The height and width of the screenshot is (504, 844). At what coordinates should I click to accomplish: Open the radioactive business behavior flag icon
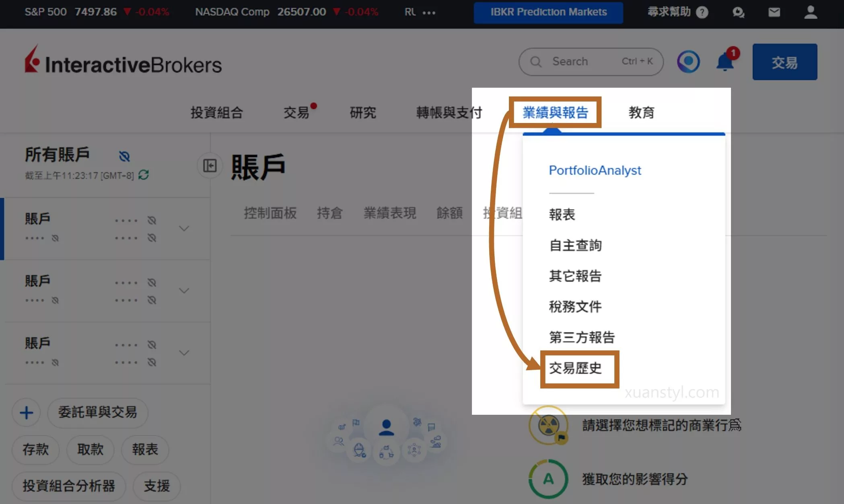tap(548, 425)
